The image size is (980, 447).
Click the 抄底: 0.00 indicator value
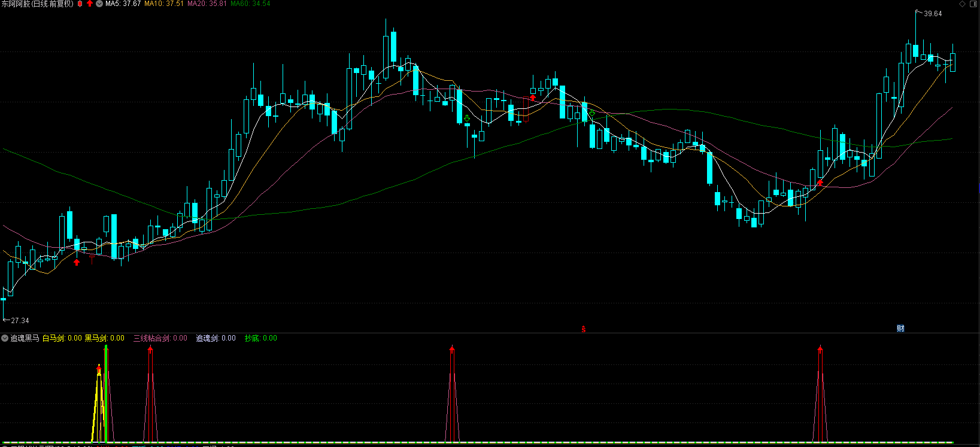point(261,338)
